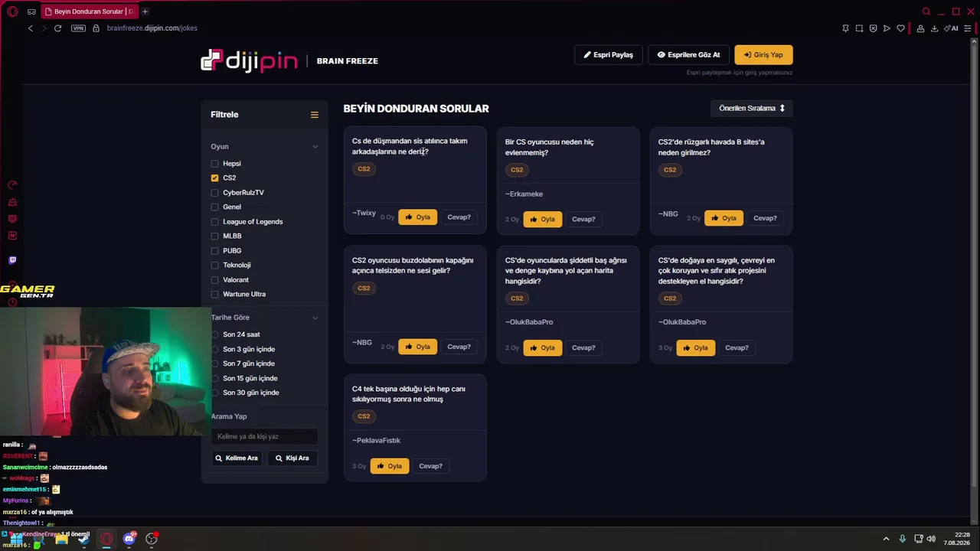Screen dimensions: 980x551
Task: Choose Son 30 gün içinde date filter
Action: [215, 393]
